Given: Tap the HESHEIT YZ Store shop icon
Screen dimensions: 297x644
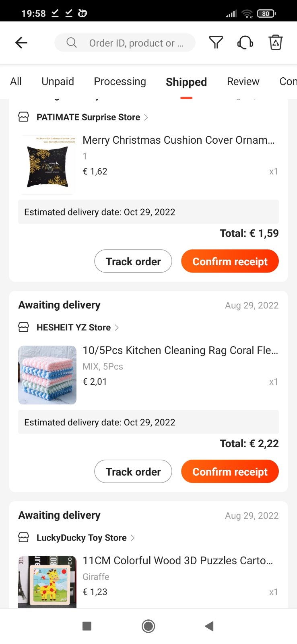Looking at the screenshot, I should coord(24,327).
